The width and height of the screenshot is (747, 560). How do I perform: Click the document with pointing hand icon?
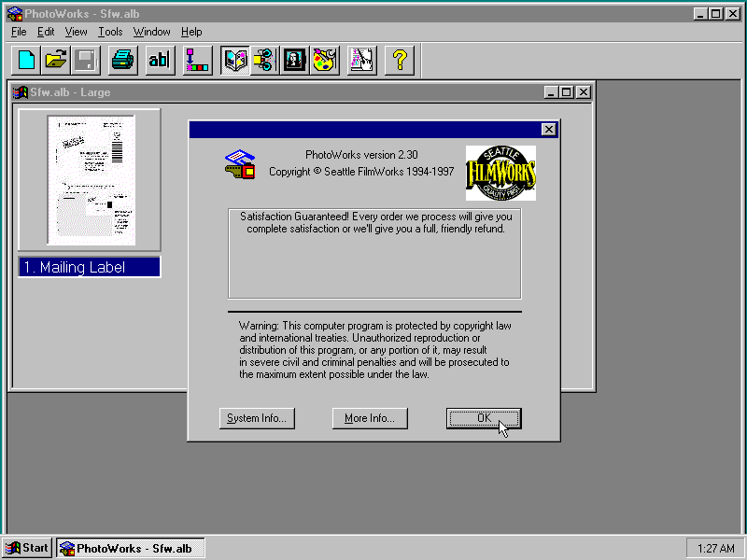pyautogui.click(x=362, y=60)
